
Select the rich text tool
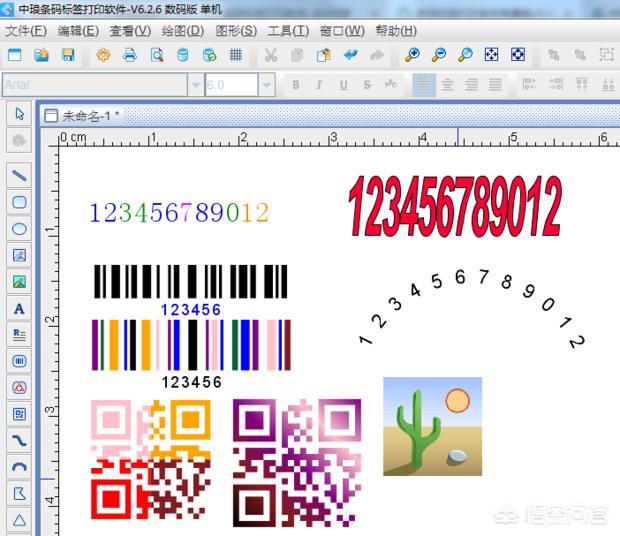click(x=19, y=335)
